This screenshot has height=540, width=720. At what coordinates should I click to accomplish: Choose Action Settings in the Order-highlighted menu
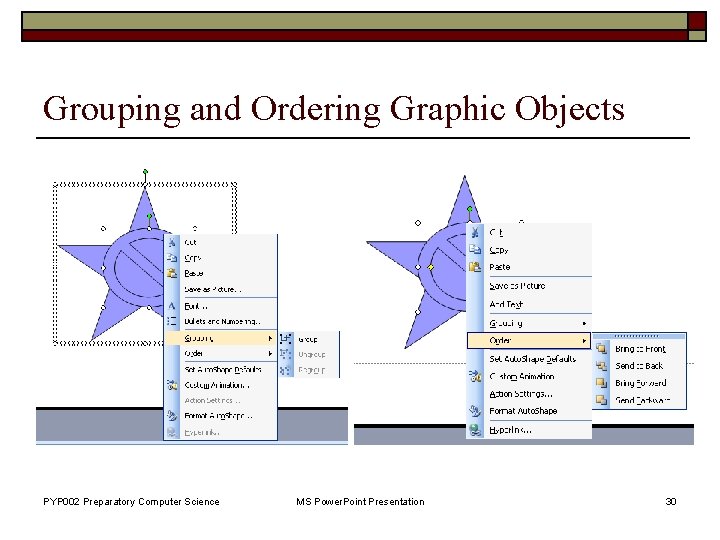521,394
